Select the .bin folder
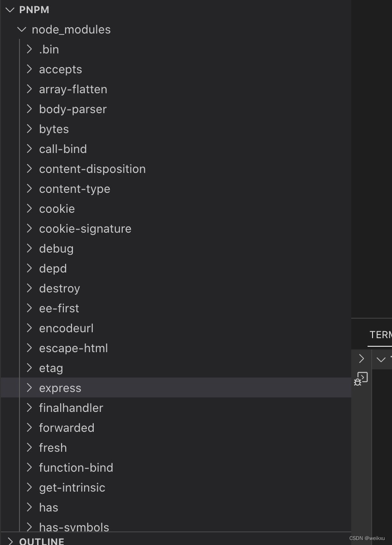The width and height of the screenshot is (392, 545). click(x=49, y=49)
